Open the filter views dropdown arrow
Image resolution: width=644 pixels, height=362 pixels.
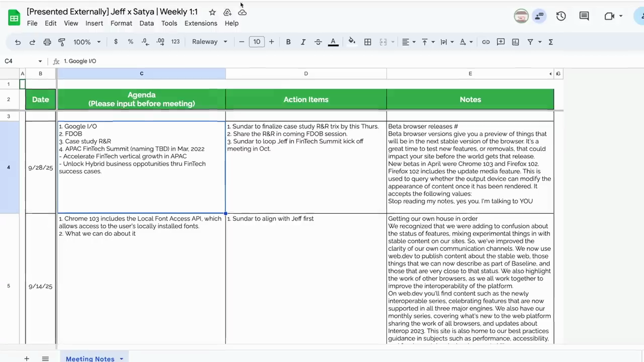pyautogui.click(x=540, y=42)
